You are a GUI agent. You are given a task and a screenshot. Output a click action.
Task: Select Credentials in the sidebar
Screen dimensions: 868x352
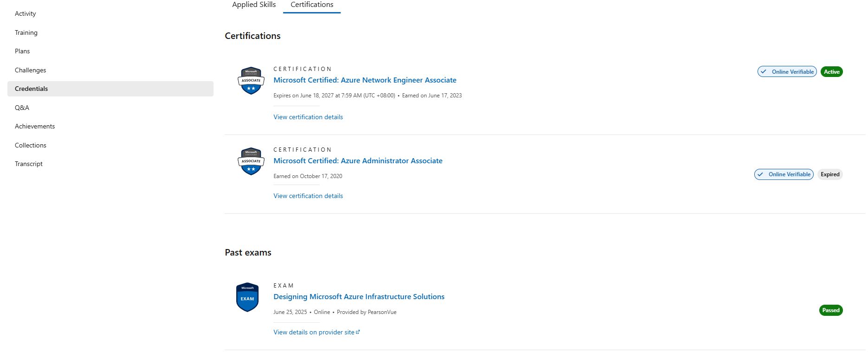110,89
